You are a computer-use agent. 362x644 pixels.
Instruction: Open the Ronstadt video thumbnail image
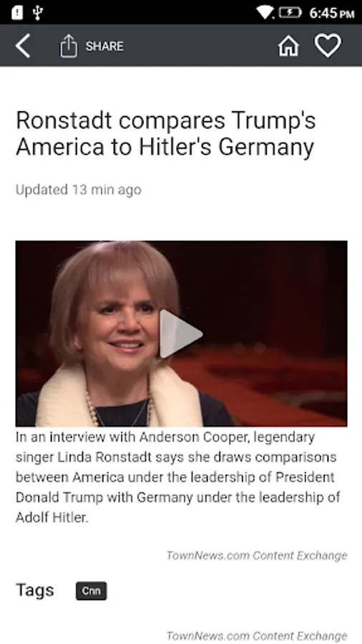point(182,333)
